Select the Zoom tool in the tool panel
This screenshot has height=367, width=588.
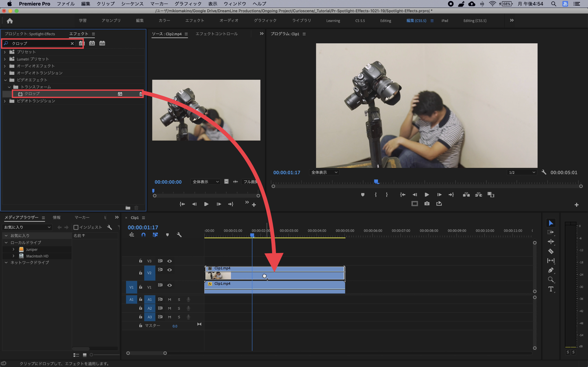(551, 280)
